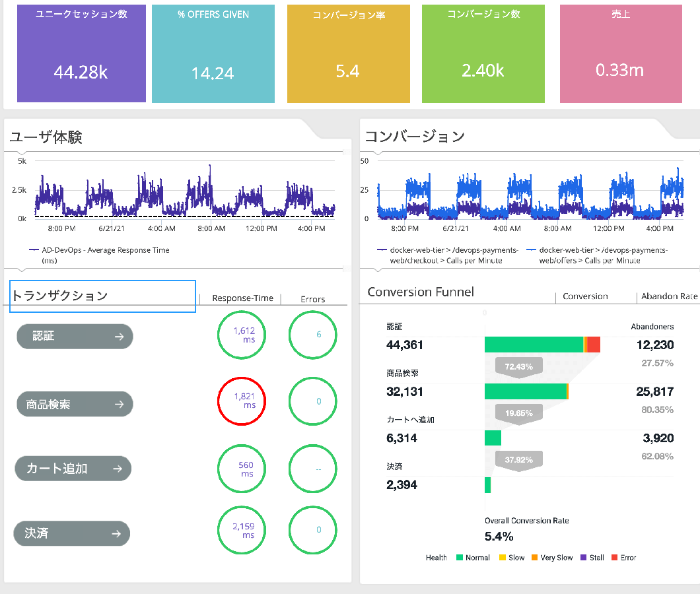
Task: Switch to the Abandon Rate tab
Action: [x=668, y=296]
